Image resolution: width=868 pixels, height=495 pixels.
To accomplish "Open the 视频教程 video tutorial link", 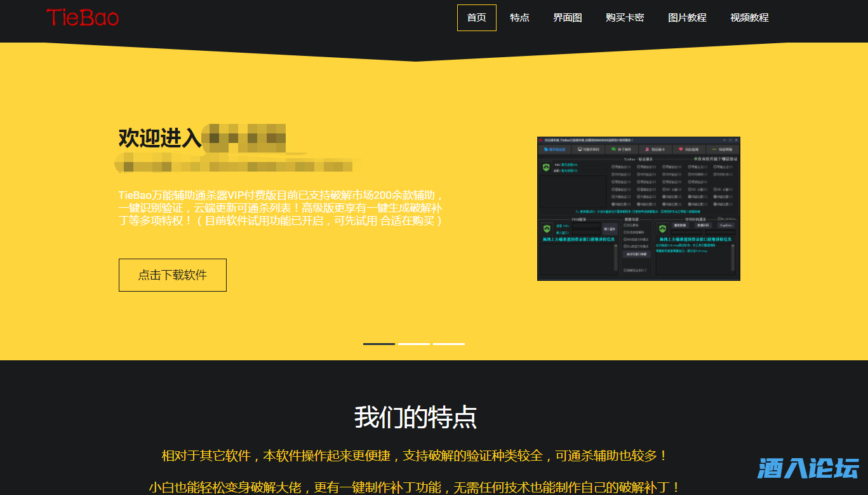I will pos(749,18).
